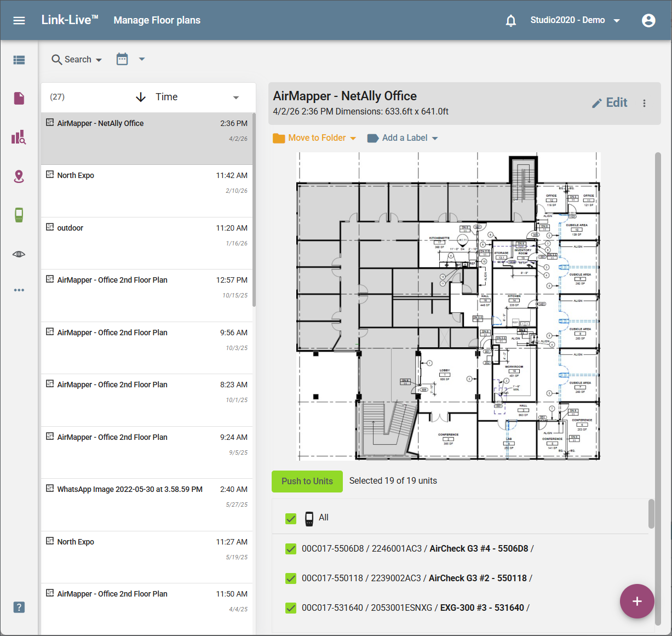The height and width of the screenshot is (636, 672).
Task: Select North Expo 11:42 AM entry
Action: coord(147,191)
